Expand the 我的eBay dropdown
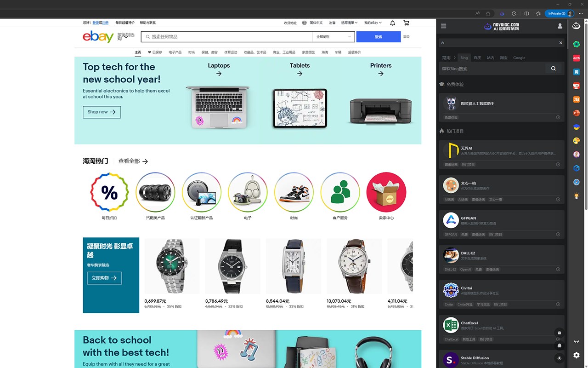Viewport: 588px width, 368px height. (x=373, y=23)
